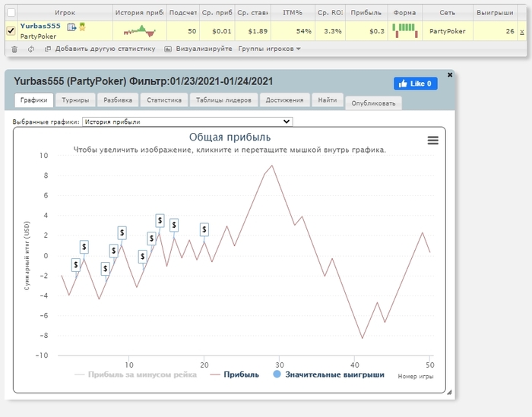The height and width of the screenshot is (417, 532).
Task: Click the $ marker near game 20
Action: (204, 229)
